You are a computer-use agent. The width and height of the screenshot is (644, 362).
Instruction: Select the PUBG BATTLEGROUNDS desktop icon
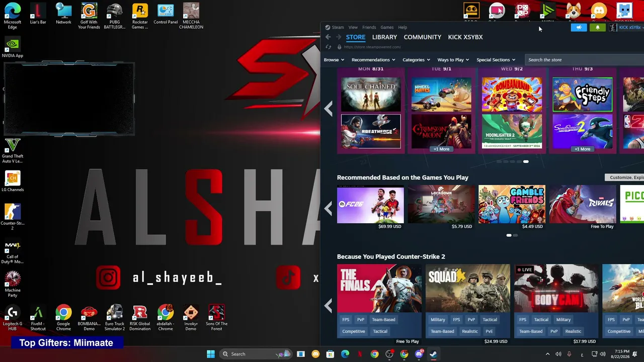(115, 16)
